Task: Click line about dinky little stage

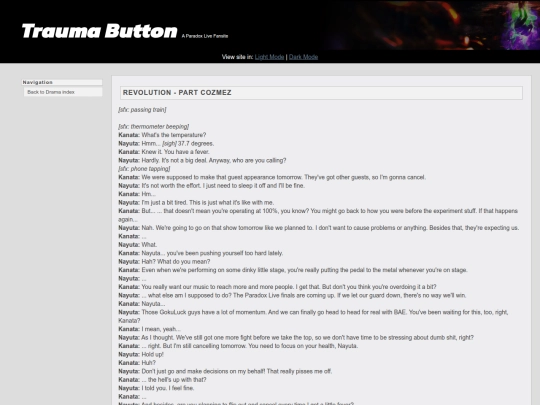Action: (293, 270)
